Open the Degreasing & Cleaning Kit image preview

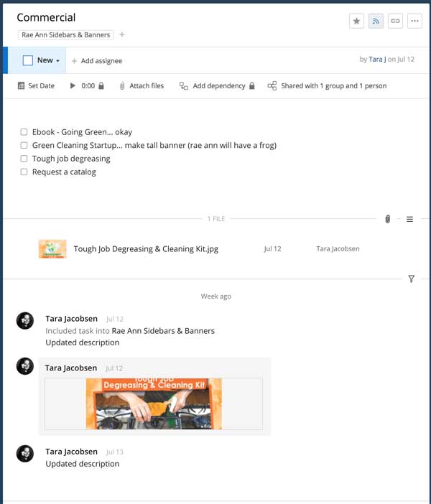point(154,403)
